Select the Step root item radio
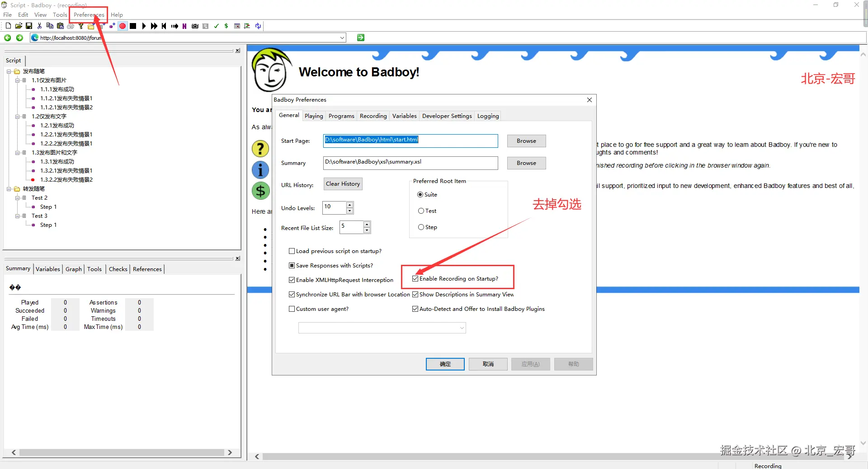The width and height of the screenshot is (868, 469). coord(421,227)
